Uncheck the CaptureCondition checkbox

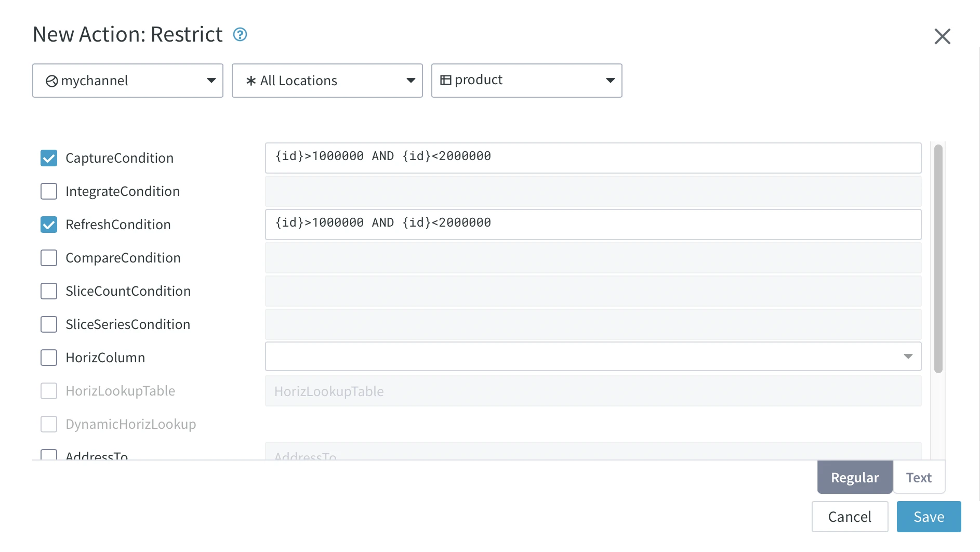48,158
